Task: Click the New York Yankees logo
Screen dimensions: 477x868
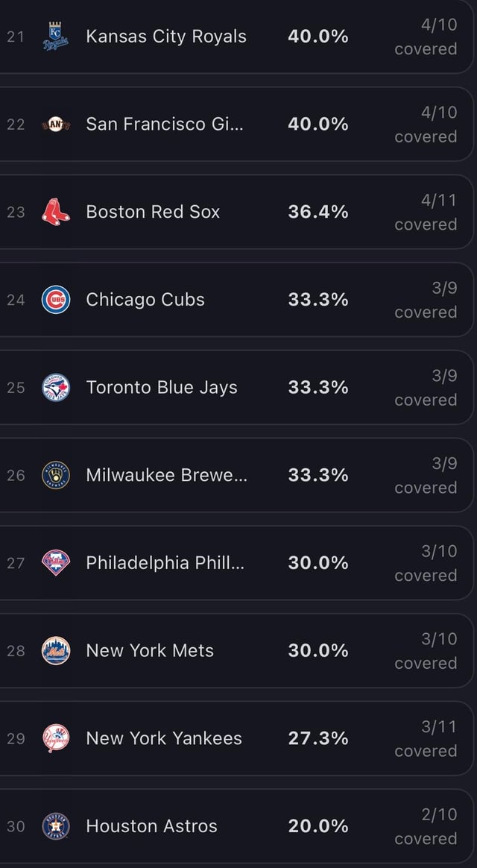Action: 56,738
